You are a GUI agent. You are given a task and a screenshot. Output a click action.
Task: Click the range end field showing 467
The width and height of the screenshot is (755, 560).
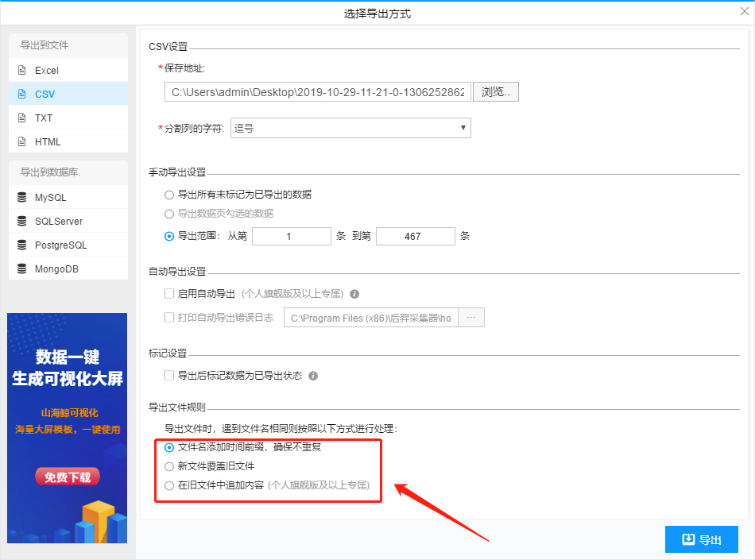pyautogui.click(x=415, y=236)
